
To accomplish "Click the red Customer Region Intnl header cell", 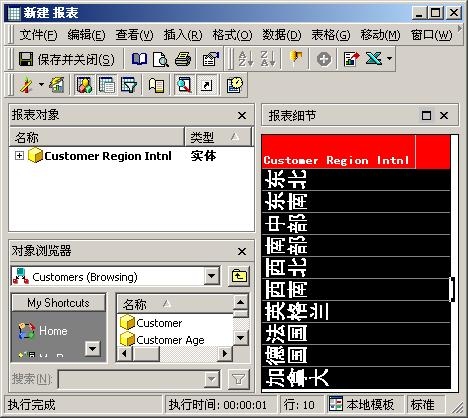I will [338, 151].
